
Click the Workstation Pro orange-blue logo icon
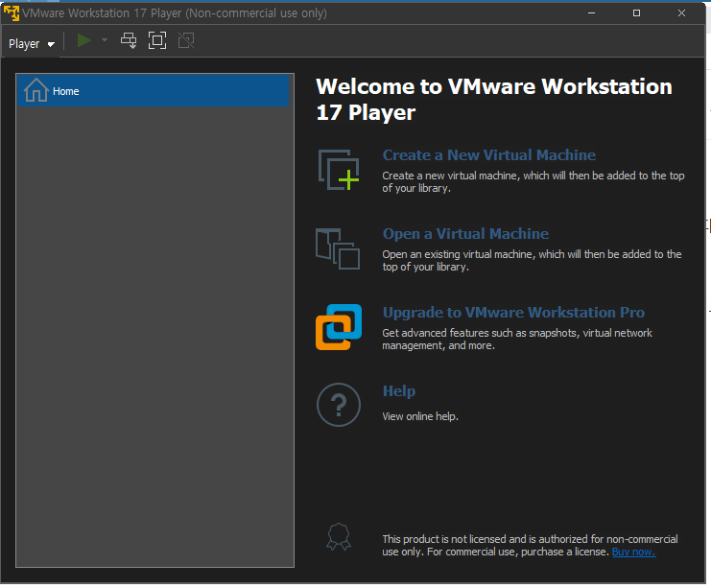pos(339,327)
